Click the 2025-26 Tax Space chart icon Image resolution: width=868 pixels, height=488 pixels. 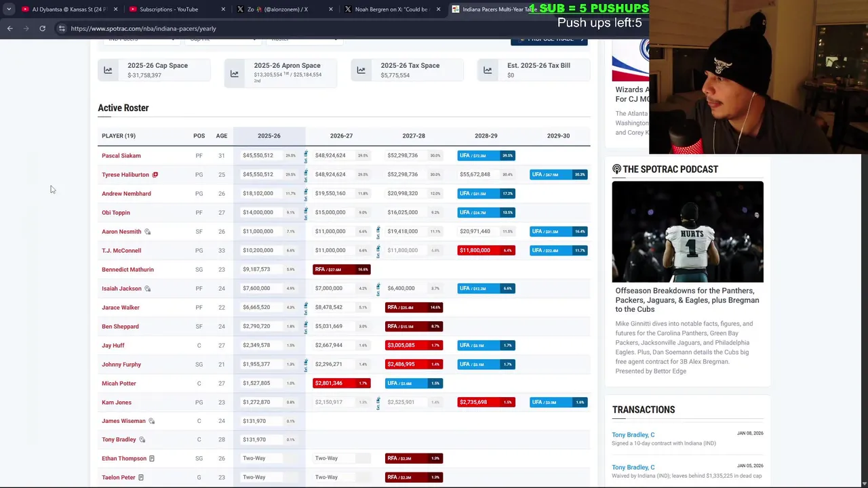click(x=361, y=70)
